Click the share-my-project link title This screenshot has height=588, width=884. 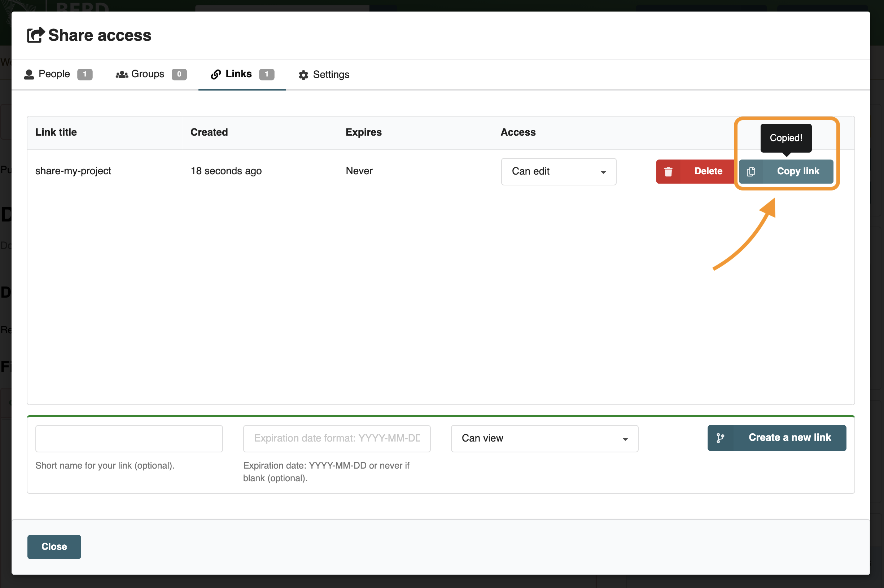pos(73,171)
